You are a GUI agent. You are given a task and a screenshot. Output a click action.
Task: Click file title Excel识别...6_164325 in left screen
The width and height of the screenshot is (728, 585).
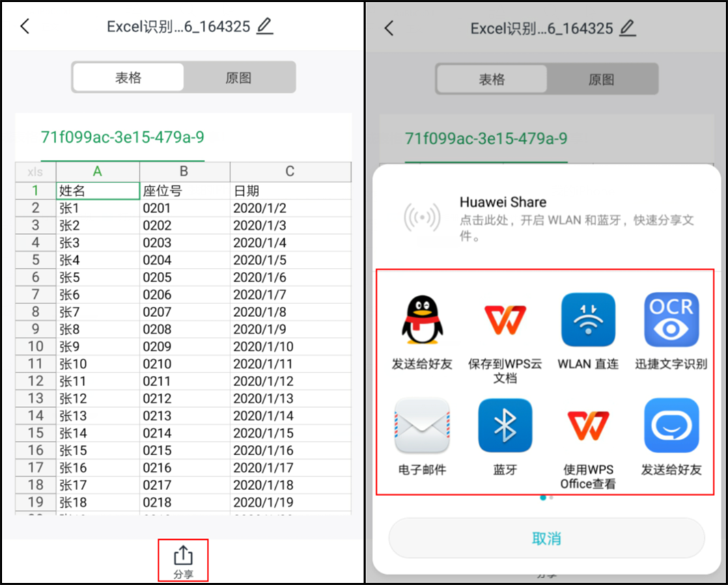[x=179, y=27]
